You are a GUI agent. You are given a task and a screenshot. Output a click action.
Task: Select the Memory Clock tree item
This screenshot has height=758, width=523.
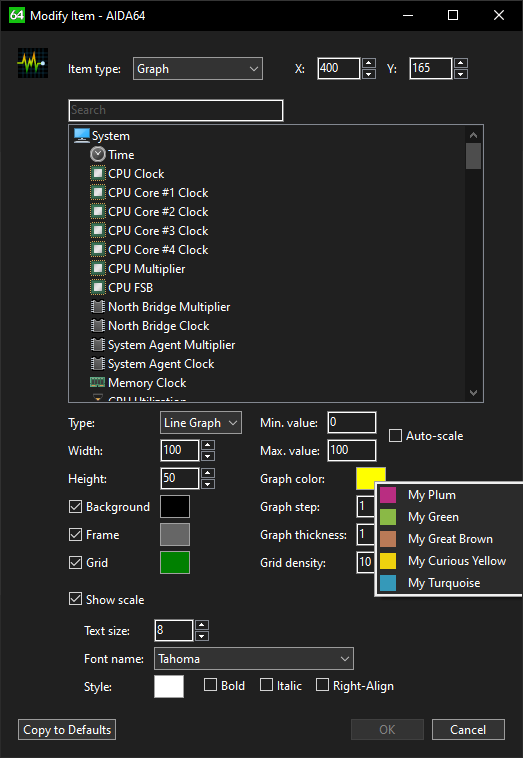(147, 383)
